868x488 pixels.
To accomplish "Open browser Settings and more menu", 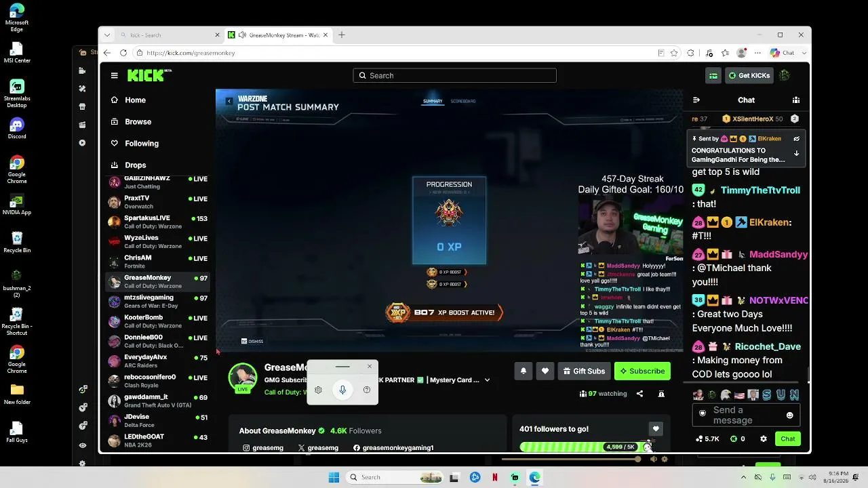I will tap(757, 53).
